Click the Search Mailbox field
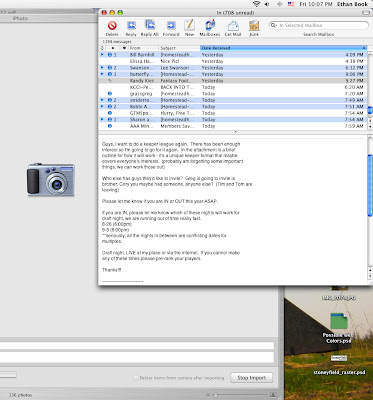Viewport: 373px width, 400px height. coord(319,25)
